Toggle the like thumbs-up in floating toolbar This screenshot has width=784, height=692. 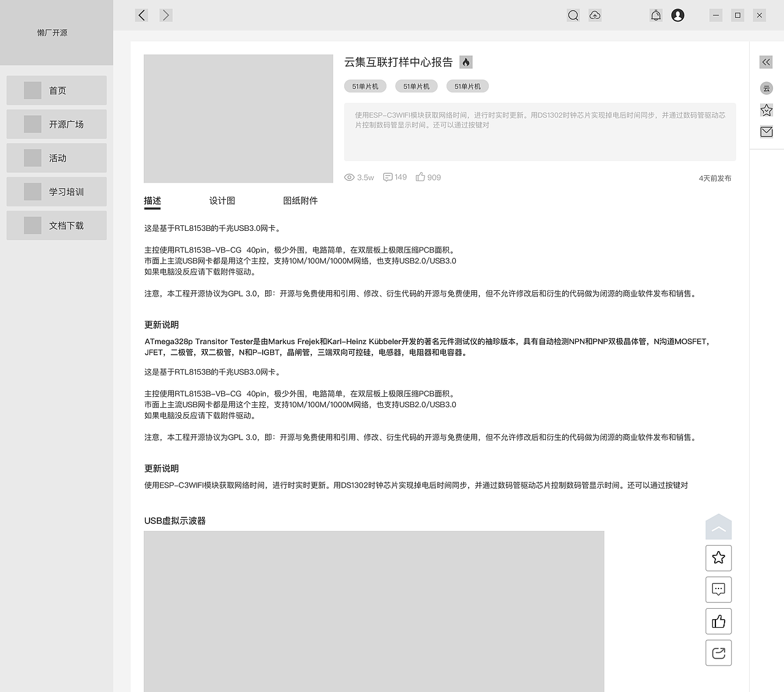point(718,621)
